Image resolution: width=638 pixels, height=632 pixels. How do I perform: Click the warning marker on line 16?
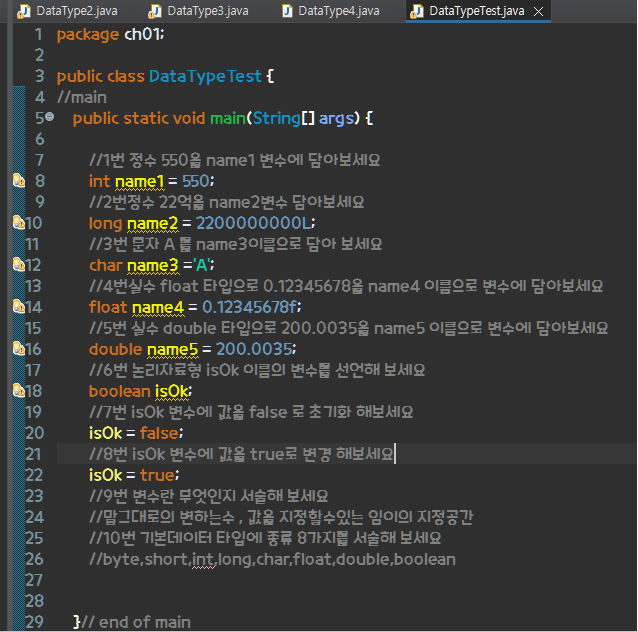click(19, 349)
